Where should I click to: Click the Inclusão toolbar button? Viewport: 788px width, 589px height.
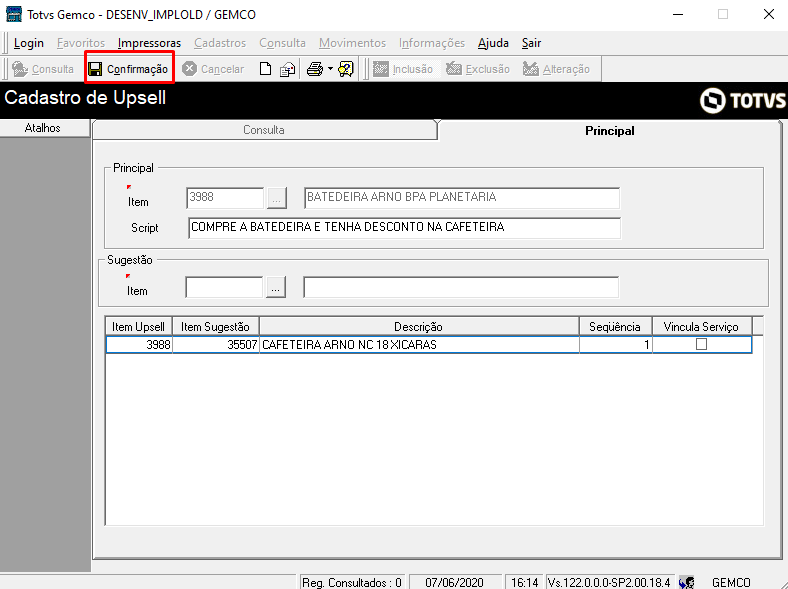tap(403, 69)
